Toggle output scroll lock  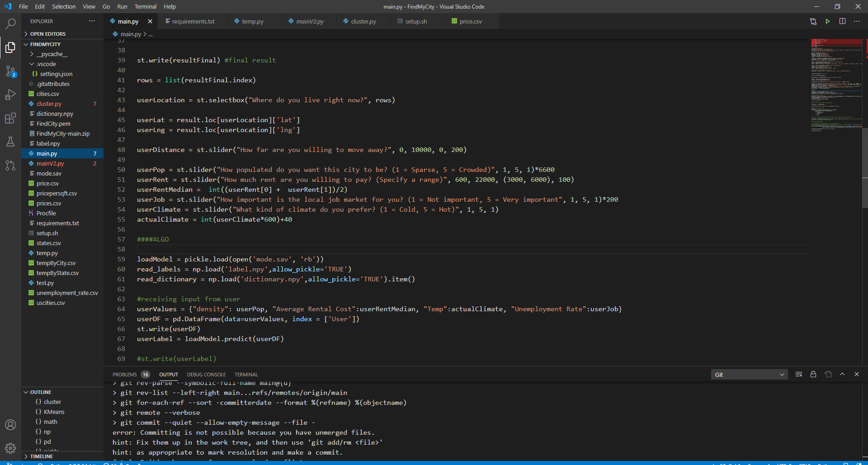coord(813,375)
